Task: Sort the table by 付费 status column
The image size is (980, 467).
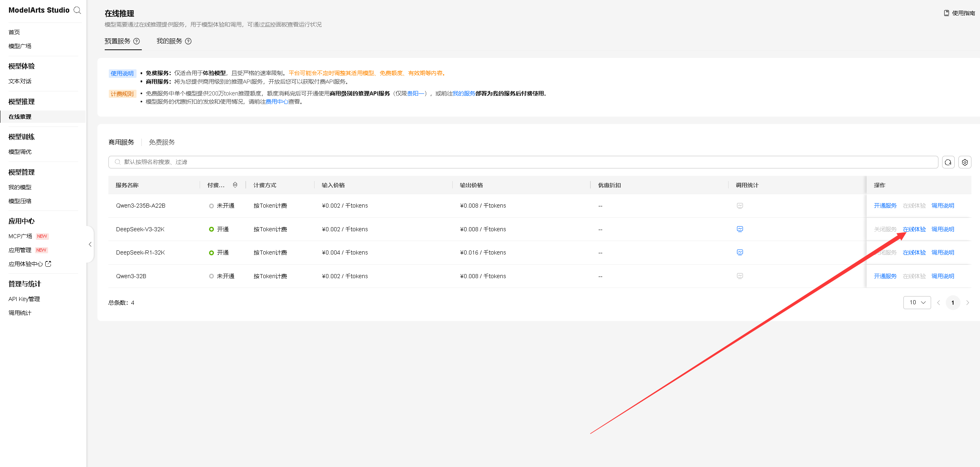Action: click(x=235, y=185)
